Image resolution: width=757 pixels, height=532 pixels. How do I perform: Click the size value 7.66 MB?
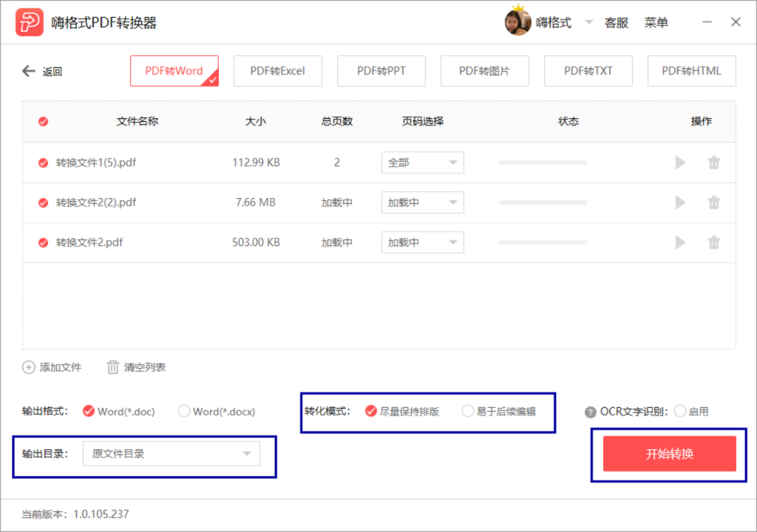[255, 202]
